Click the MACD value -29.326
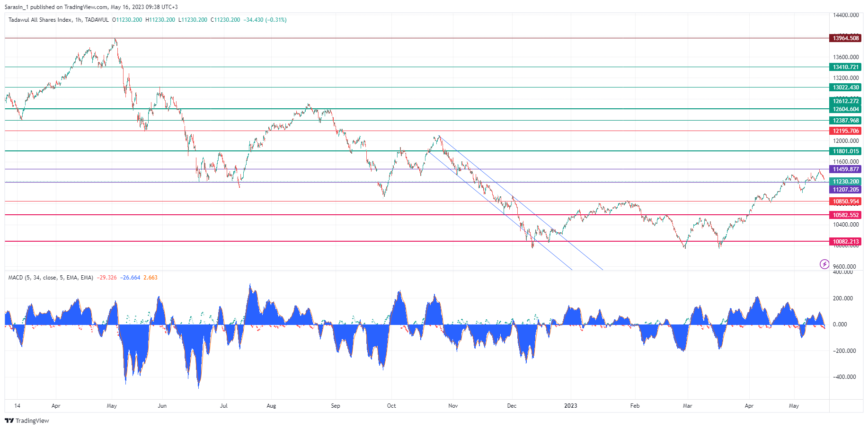The width and height of the screenshot is (868, 429). [106, 278]
